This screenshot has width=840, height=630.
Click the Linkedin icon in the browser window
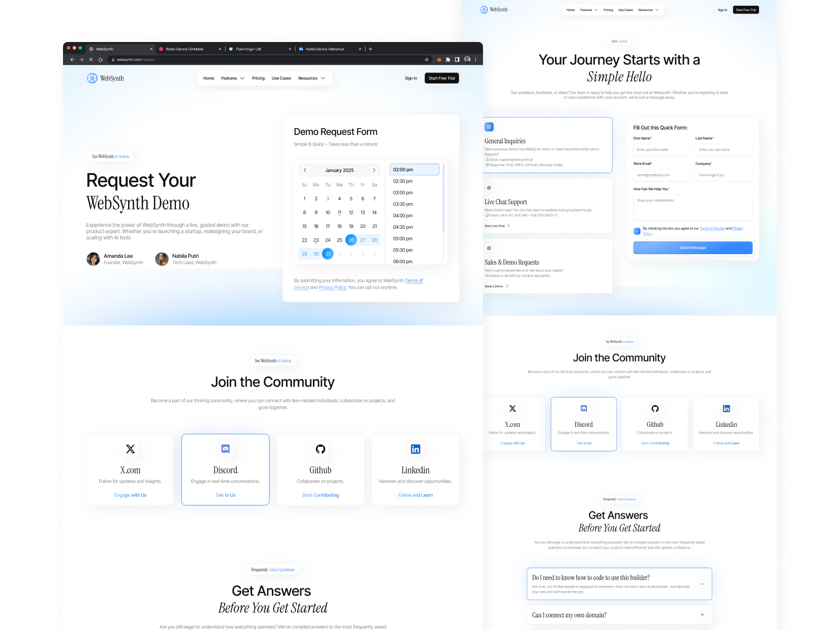click(415, 449)
